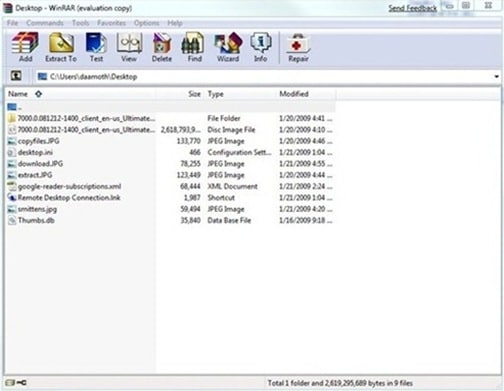504x391 pixels.
Task: Click the Remote Desktop Connection shortcut icon
Action: (x=12, y=198)
